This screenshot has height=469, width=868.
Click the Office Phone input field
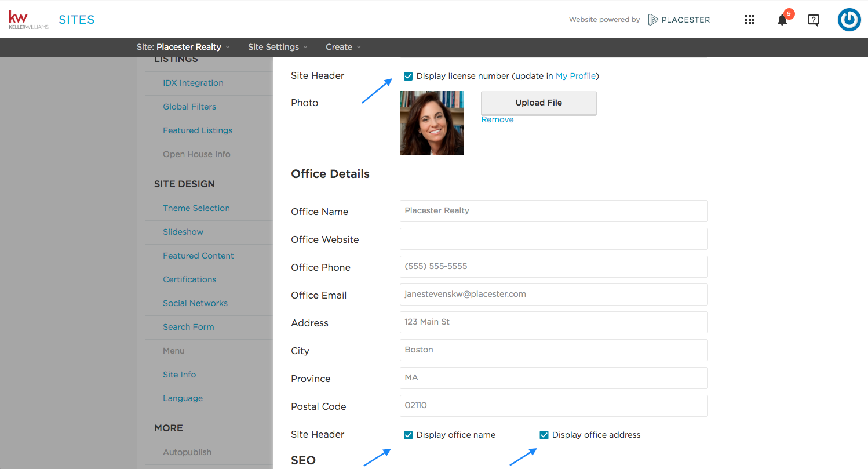554,267
